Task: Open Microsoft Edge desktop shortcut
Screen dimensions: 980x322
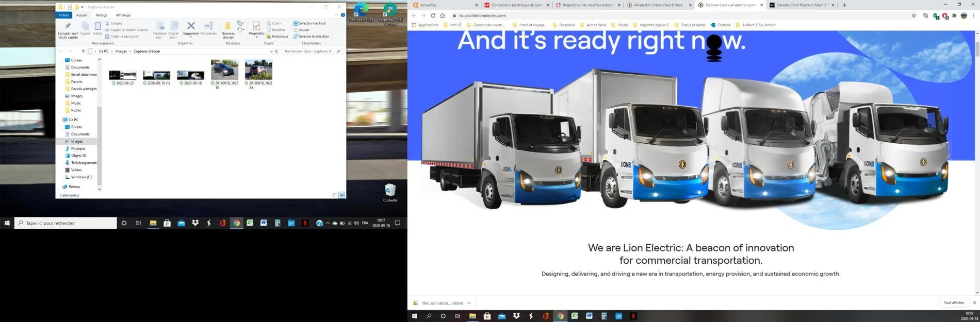Action: (x=361, y=12)
